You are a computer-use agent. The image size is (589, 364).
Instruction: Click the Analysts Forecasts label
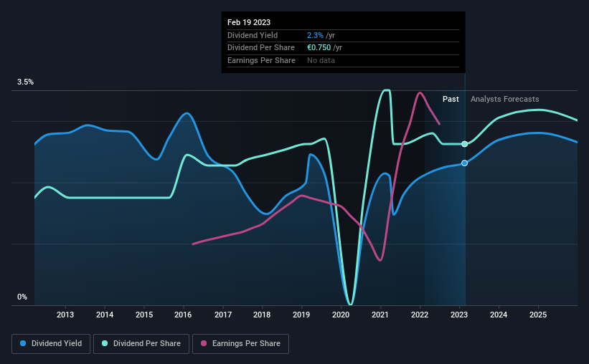(x=505, y=99)
